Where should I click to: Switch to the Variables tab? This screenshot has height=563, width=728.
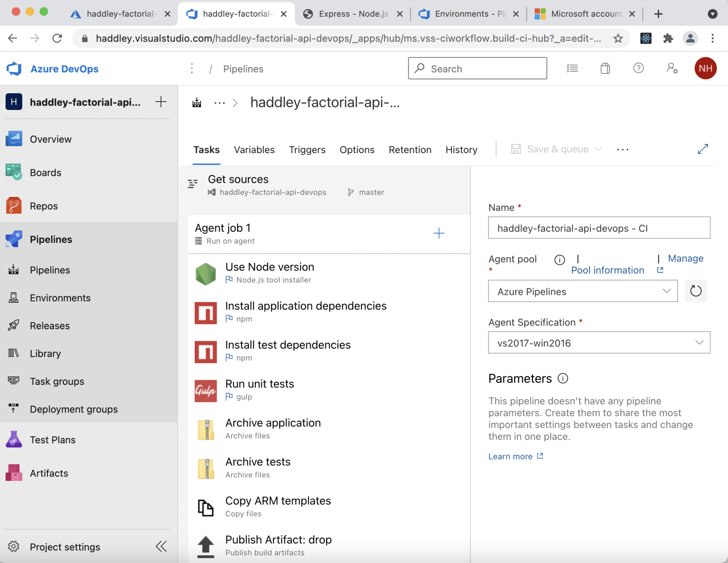point(254,150)
